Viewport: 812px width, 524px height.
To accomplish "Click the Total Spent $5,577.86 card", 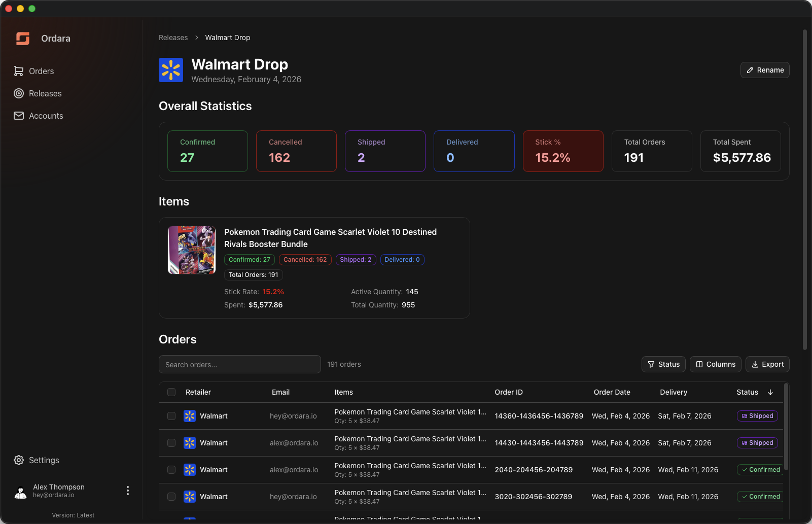I will pyautogui.click(x=740, y=151).
